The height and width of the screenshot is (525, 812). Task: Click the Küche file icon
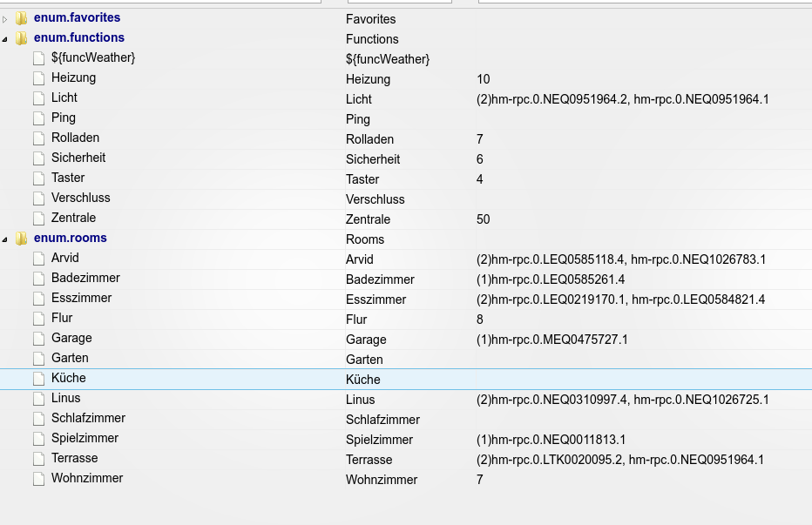point(39,379)
